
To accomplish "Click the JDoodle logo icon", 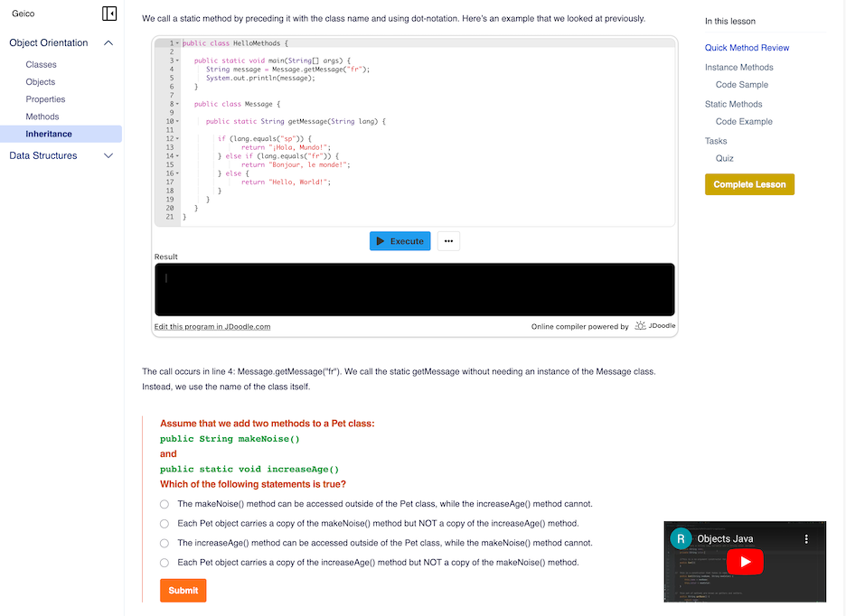I will 640,326.
